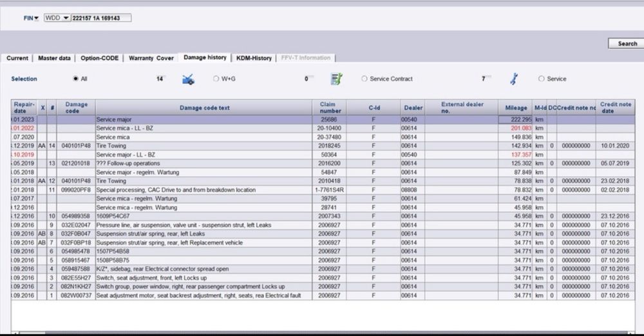Select the W+G radio button
The width and height of the screenshot is (644, 336).
(216, 79)
